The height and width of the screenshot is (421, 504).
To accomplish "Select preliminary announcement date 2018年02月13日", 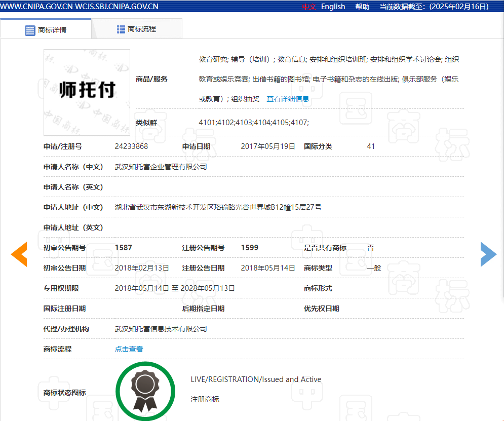I will coord(142,268).
